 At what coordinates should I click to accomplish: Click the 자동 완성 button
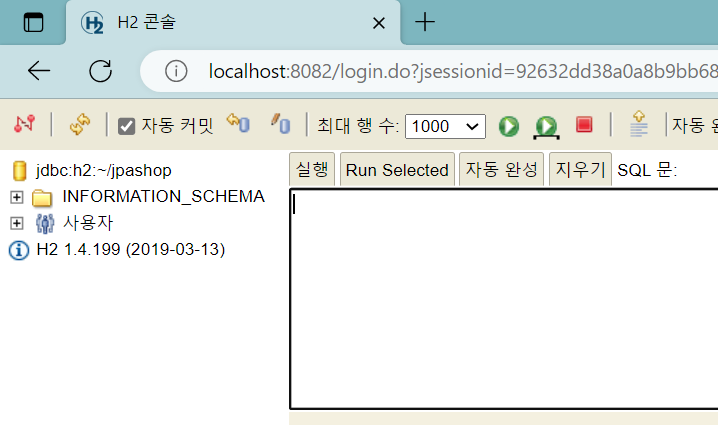coord(501,169)
